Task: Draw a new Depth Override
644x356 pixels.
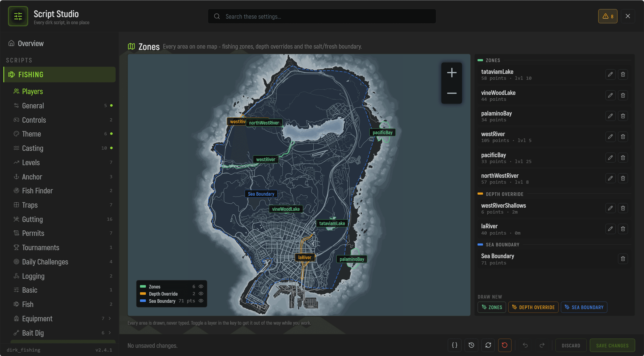Action: click(533, 307)
